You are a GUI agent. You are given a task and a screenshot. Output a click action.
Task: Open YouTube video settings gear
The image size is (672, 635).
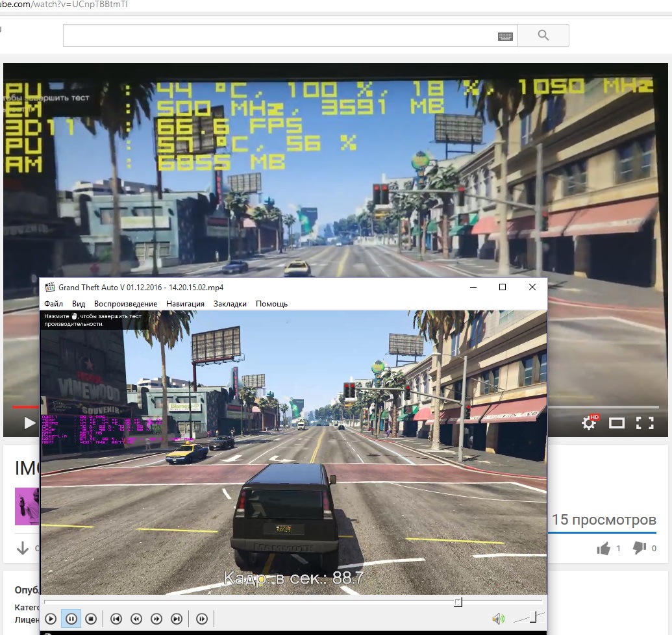pyautogui.click(x=590, y=423)
